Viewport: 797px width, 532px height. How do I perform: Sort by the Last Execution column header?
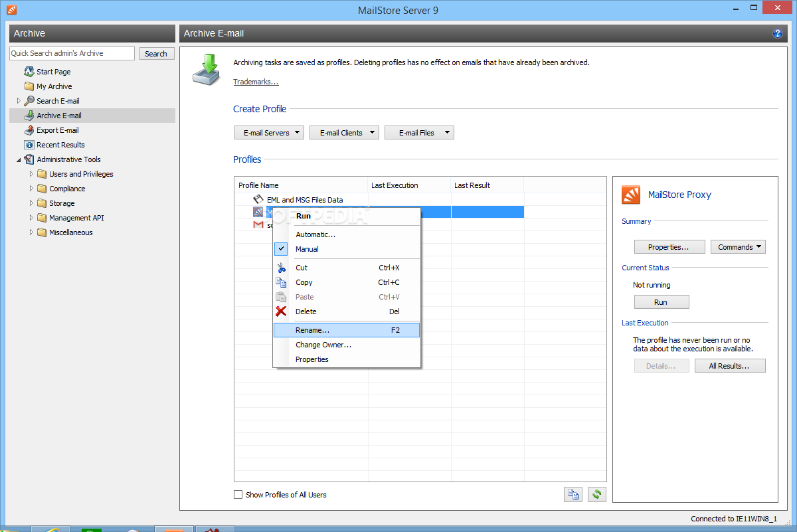point(410,185)
